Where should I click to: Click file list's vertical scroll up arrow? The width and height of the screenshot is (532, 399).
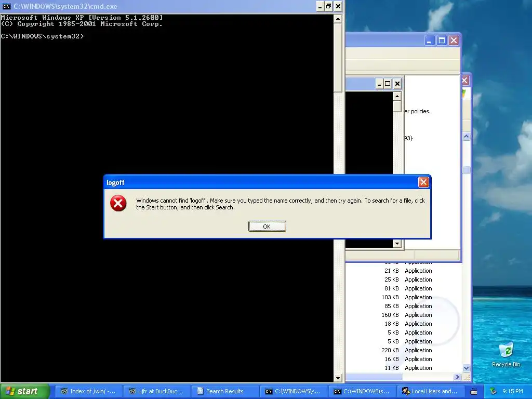click(x=466, y=137)
